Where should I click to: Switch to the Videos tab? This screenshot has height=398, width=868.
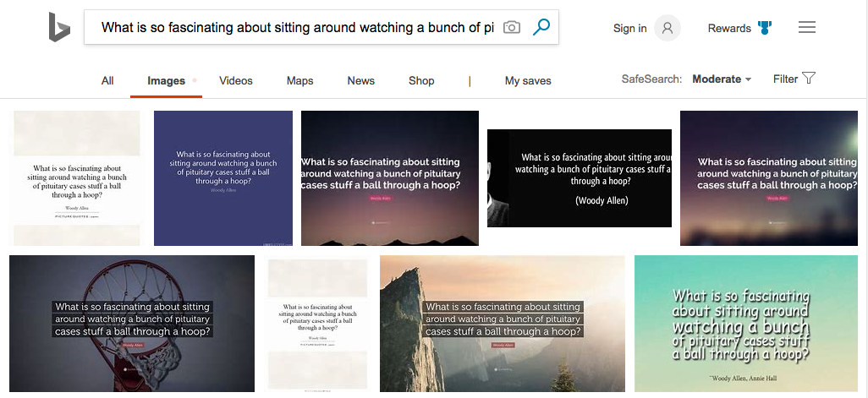236,81
